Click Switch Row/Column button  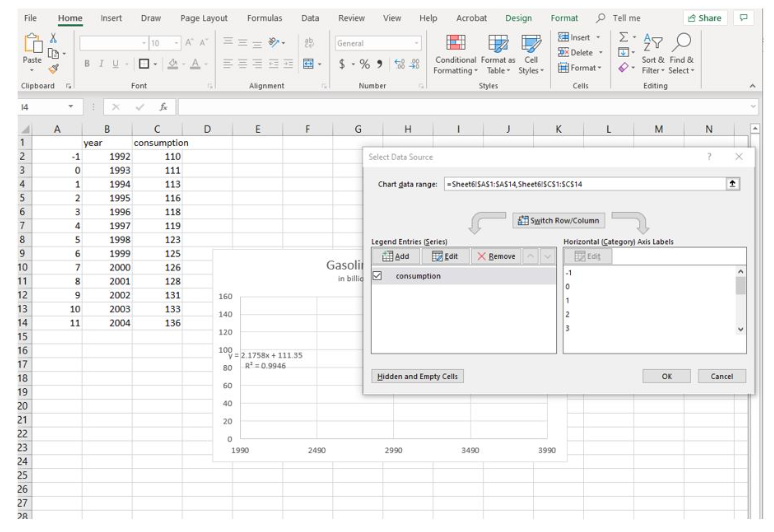click(558, 221)
